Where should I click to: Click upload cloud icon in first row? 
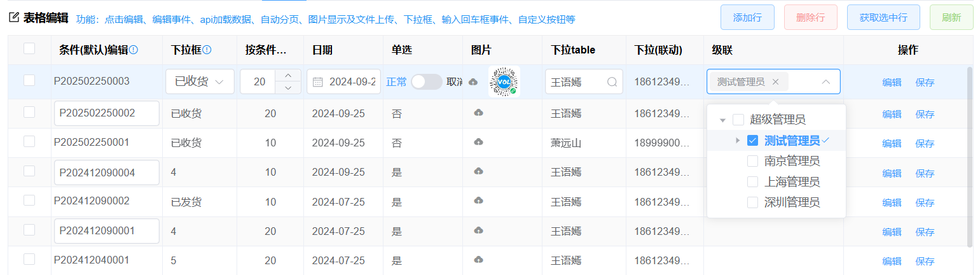473,82
